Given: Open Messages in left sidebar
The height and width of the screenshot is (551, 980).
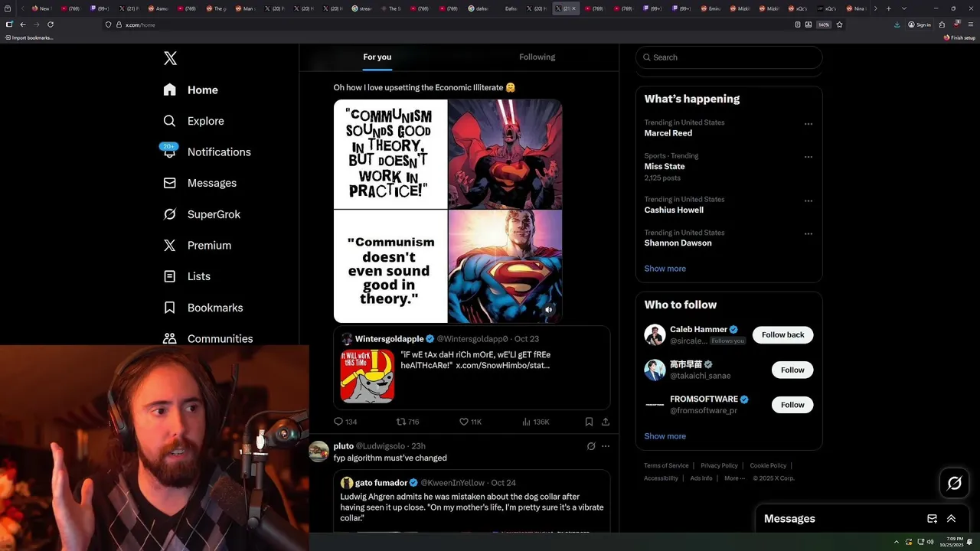Looking at the screenshot, I should [x=200, y=183].
